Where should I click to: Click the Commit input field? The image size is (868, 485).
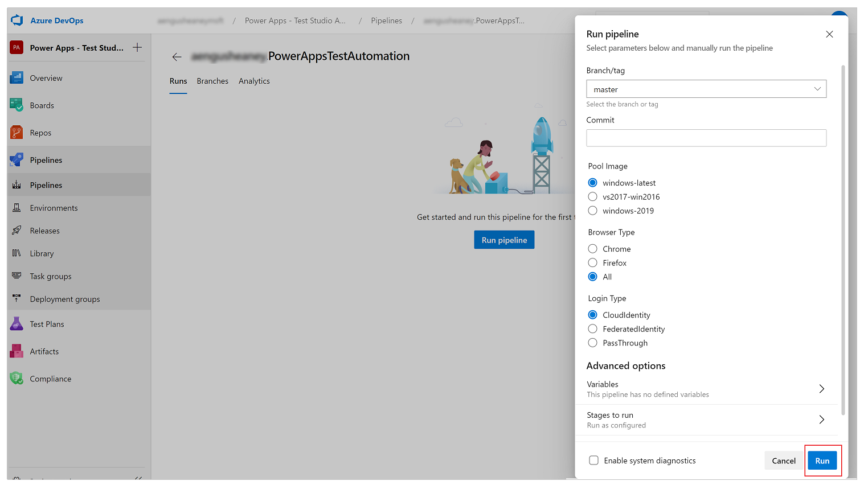706,138
